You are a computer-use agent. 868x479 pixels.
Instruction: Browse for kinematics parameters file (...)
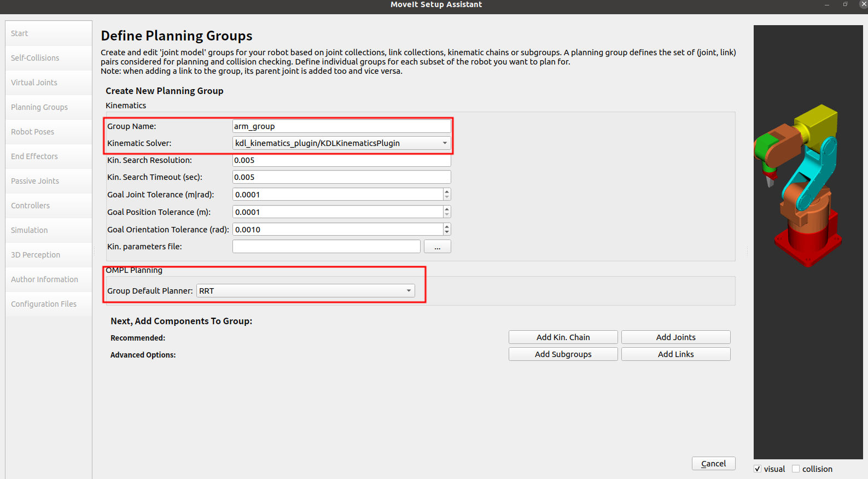tap(438, 247)
